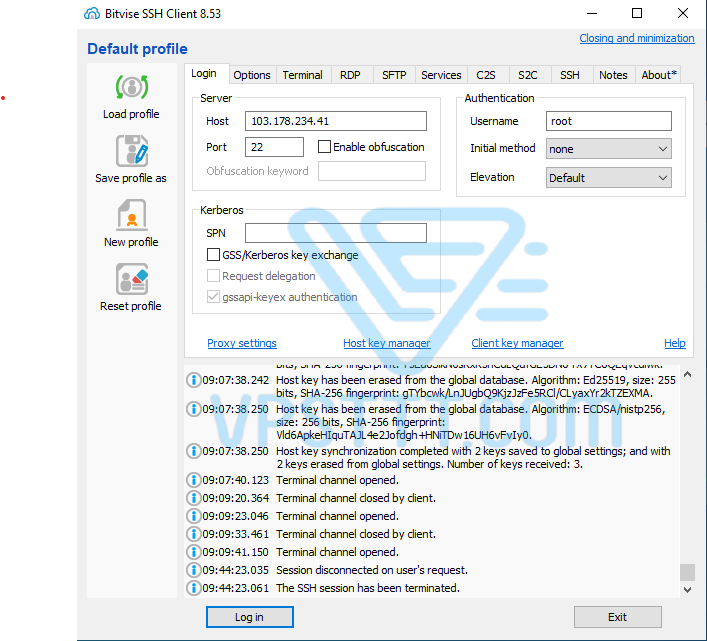Enable the obfuscation checkbox
The width and height of the screenshot is (707, 641).
tap(324, 147)
